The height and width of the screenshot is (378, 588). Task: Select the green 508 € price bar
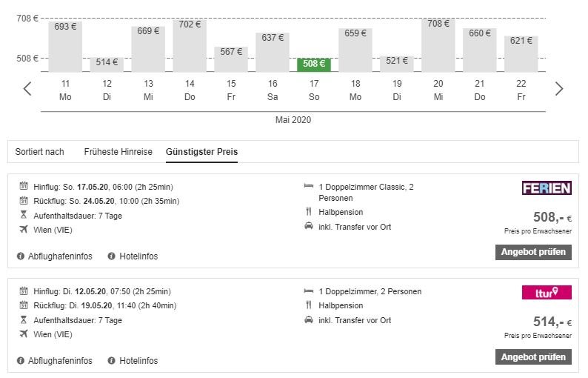click(314, 64)
